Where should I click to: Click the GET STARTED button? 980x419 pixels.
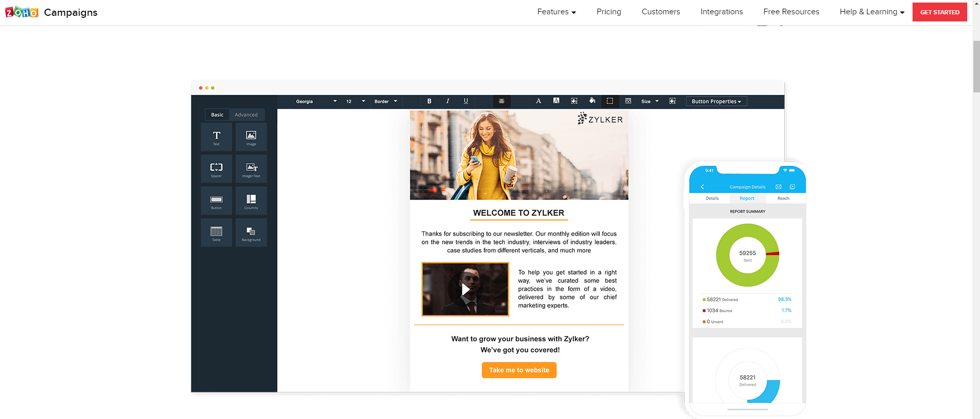pos(940,12)
